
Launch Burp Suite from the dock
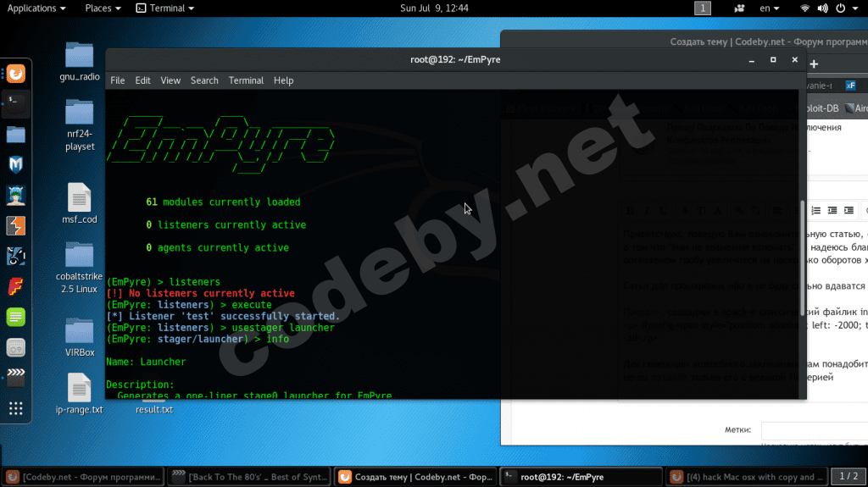[x=15, y=226]
